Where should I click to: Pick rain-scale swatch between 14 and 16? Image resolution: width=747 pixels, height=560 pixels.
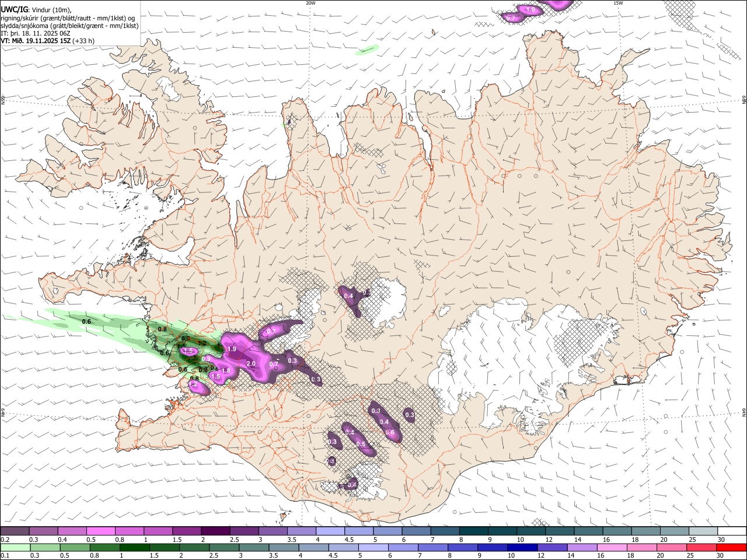tap(582, 547)
